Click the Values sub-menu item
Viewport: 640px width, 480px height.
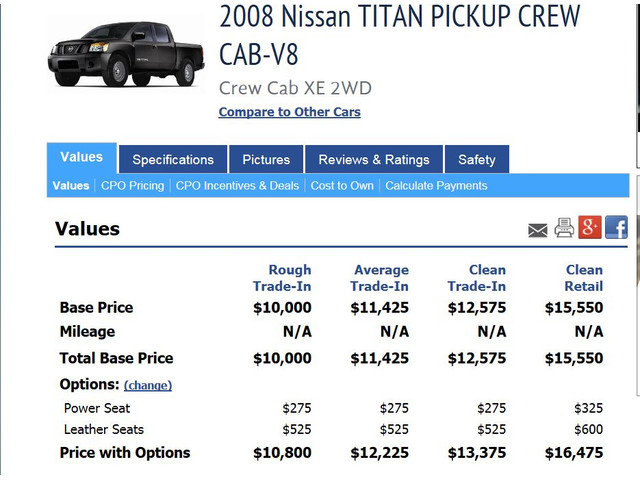click(71, 186)
